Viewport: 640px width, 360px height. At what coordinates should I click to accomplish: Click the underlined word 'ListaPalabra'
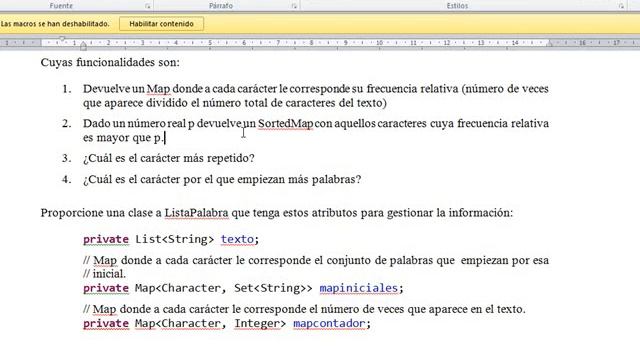[x=196, y=213]
